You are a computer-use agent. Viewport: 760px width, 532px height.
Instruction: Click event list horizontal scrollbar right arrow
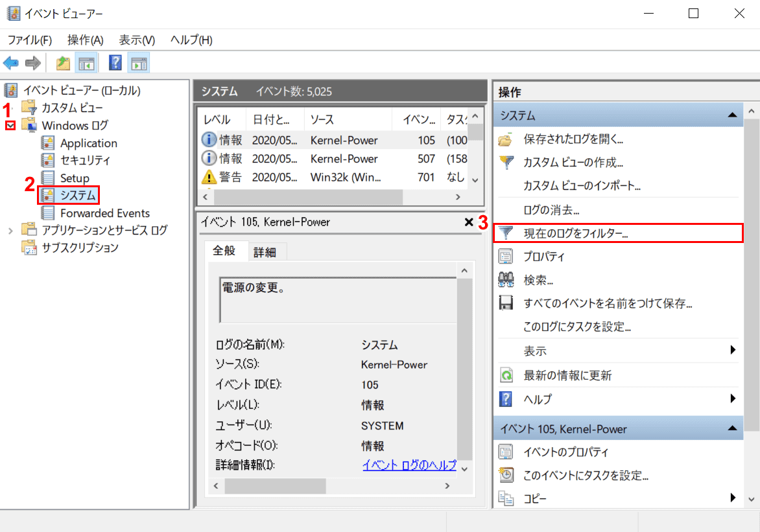pyautogui.click(x=458, y=197)
